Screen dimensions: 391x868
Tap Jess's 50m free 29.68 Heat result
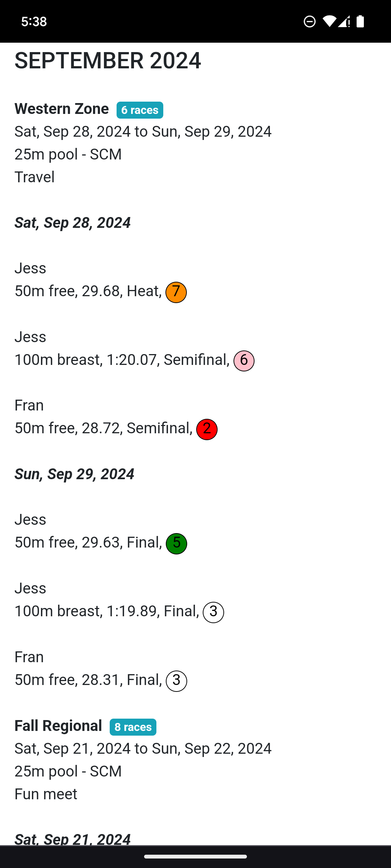(x=88, y=291)
